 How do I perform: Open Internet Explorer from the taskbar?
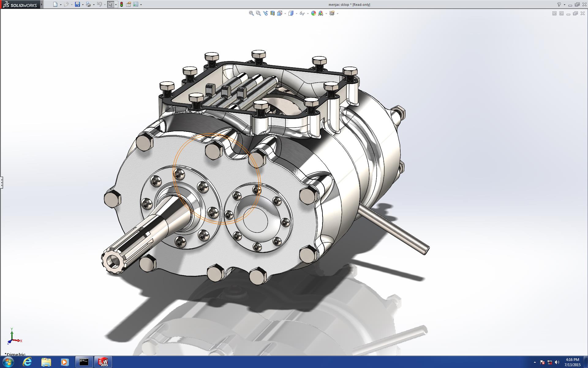coord(27,362)
